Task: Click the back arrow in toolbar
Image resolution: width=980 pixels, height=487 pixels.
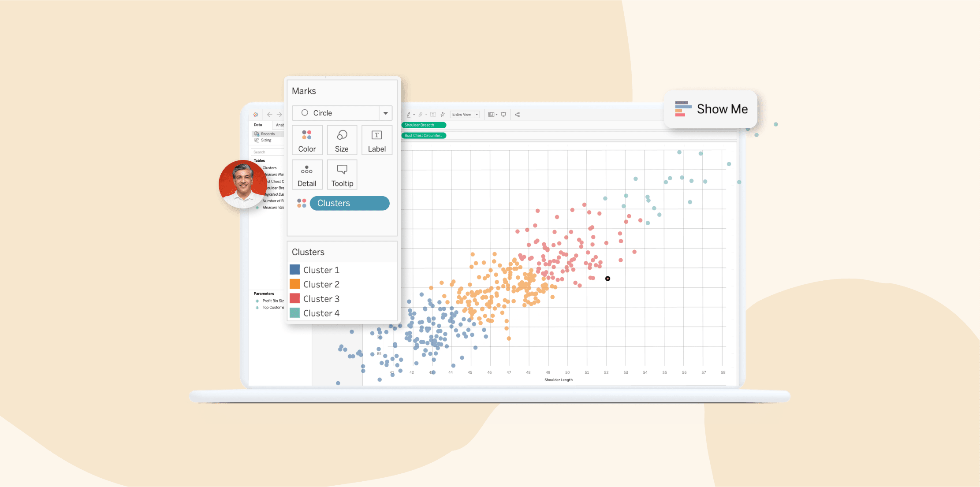Action: coord(269,115)
